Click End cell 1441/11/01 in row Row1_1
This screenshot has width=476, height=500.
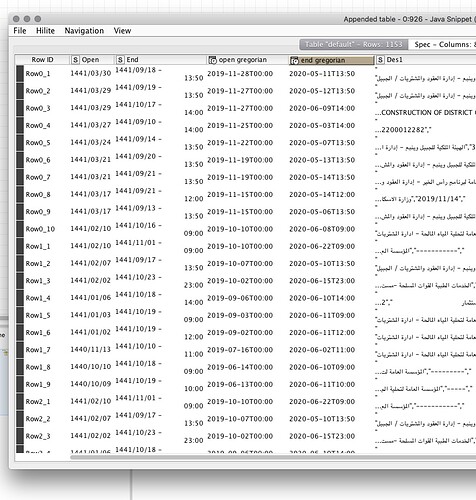(x=159, y=246)
